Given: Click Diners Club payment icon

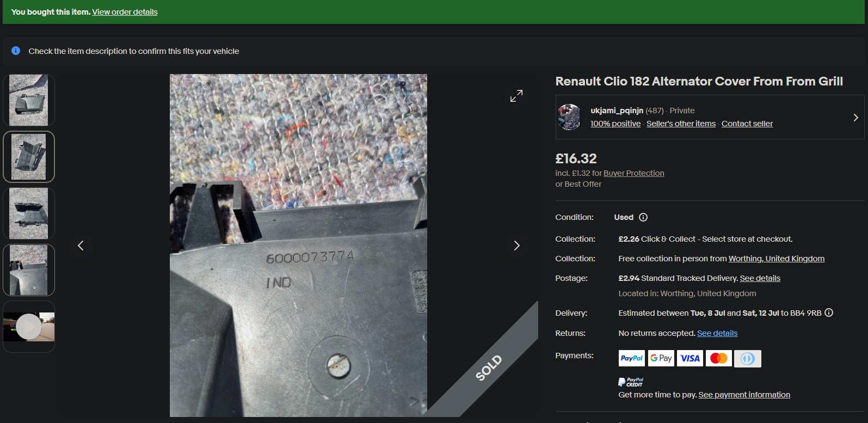Looking at the screenshot, I should (x=748, y=358).
